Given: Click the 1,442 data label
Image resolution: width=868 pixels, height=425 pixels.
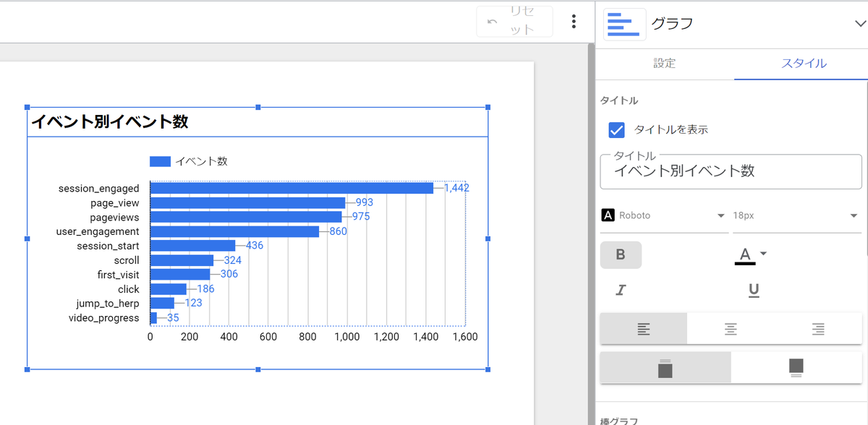Looking at the screenshot, I should 456,188.
